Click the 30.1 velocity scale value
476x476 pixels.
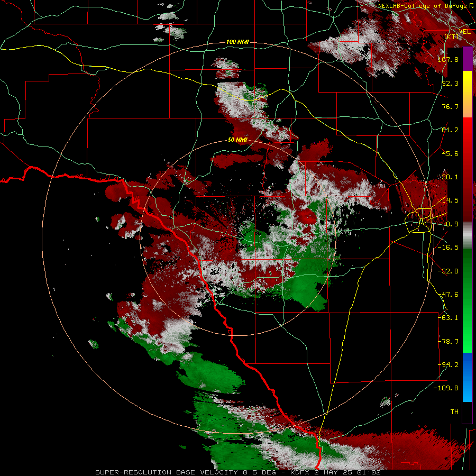(x=450, y=177)
